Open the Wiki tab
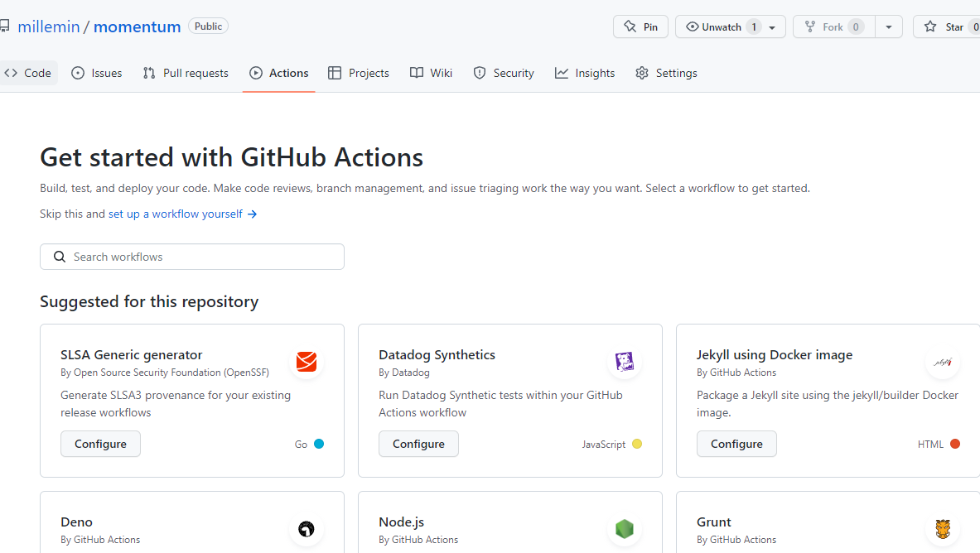This screenshot has height=553, width=980. pos(432,73)
